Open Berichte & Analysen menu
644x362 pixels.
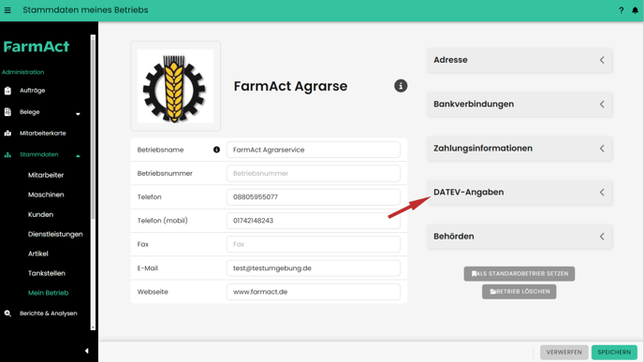[49, 313]
